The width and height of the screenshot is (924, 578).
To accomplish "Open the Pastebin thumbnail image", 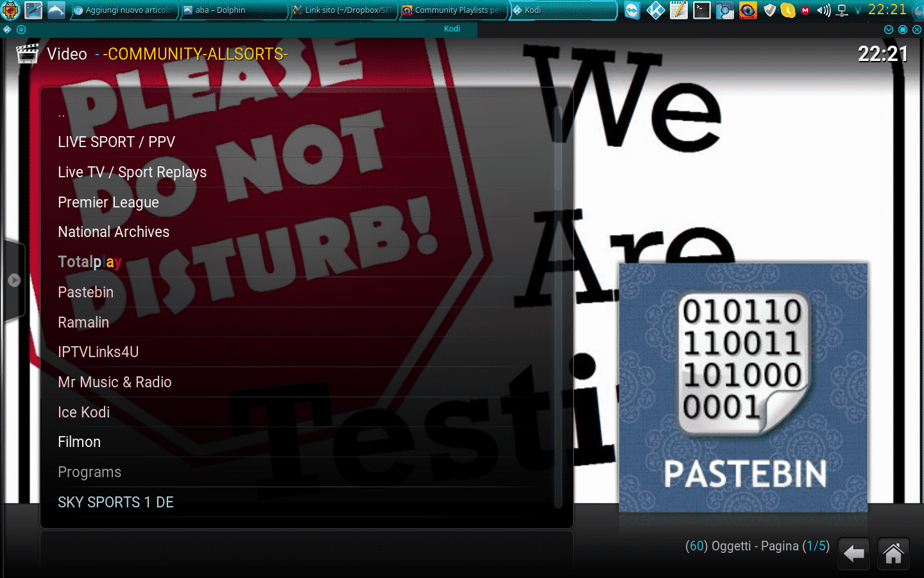I will click(743, 388).
